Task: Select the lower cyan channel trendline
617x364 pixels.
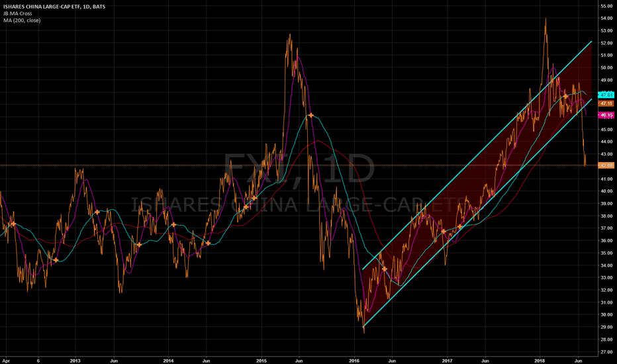Action: [477, 213]
